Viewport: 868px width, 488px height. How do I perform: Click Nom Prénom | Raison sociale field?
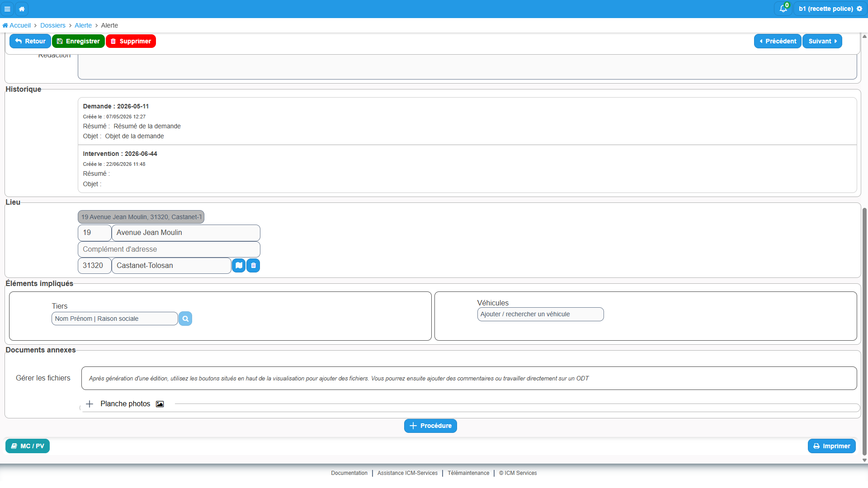(x=115, y=319)
